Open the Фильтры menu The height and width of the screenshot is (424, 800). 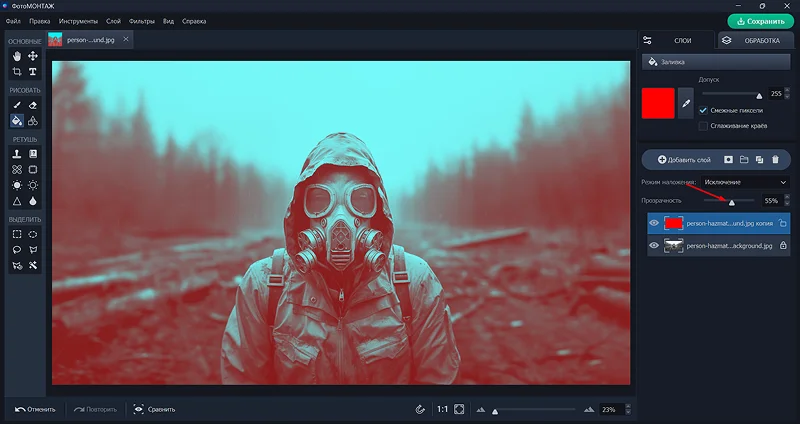coord(141,21)
